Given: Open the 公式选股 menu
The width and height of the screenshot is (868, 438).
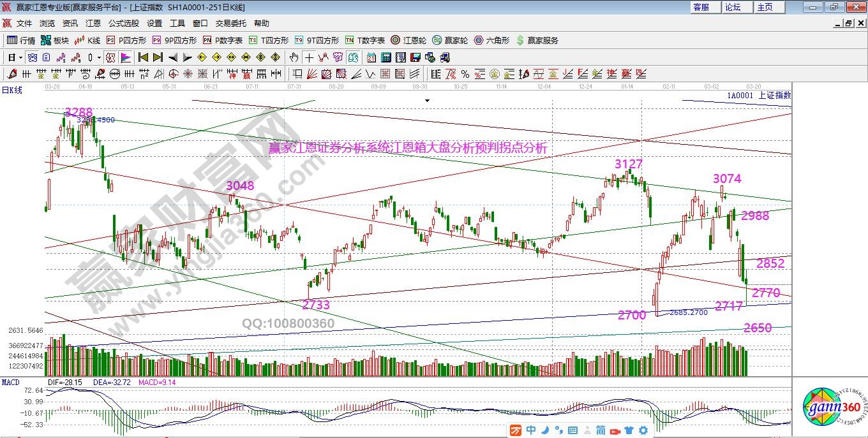Looking at the screenshot, I should pyautogui.click(x=123, y=24).
